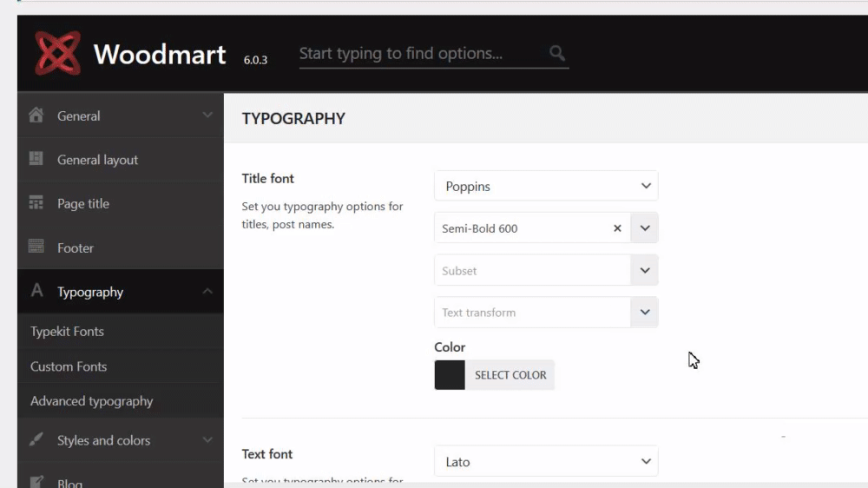This screenshot has height=488, width=868.
Task: Click the Styles and colors brush icon
Action: [36, 440]
